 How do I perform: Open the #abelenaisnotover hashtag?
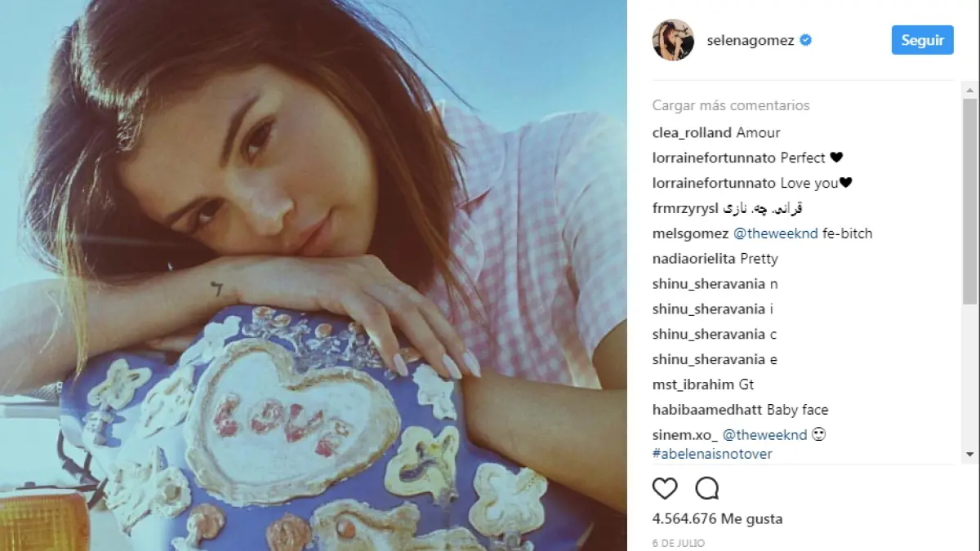click(712, 454)
